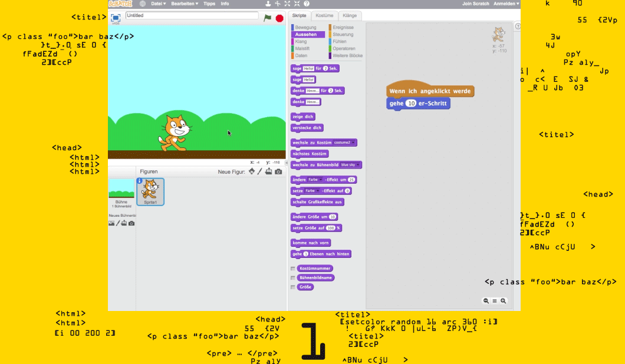
Task: Choose new sprite from library
Action: tap(252, 171)
